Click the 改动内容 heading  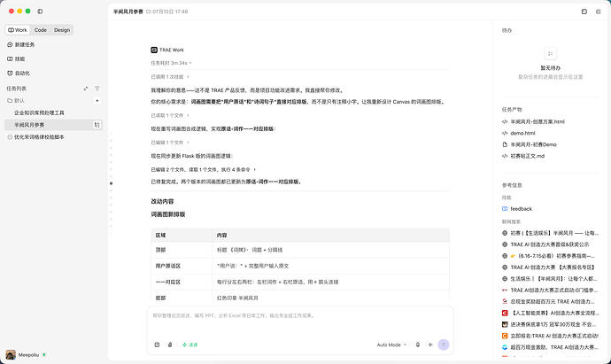tap(163, 202)
